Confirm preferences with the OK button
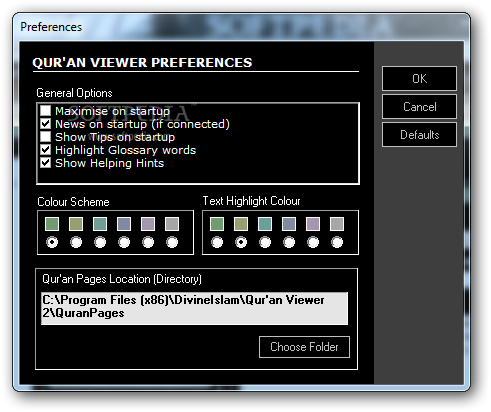The image size is (491, 412). 419,78
